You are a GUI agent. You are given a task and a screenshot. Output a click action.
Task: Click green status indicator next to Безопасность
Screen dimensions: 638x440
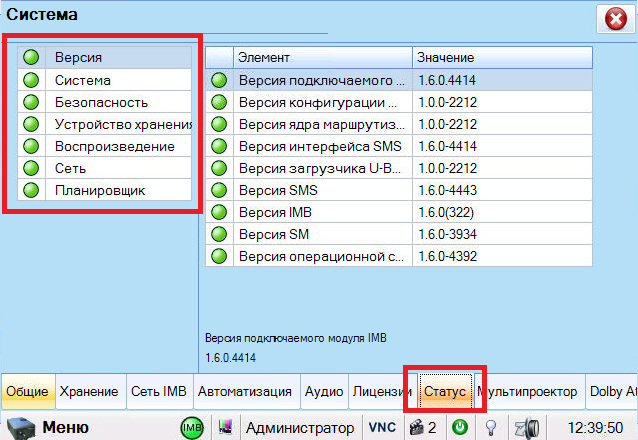tap(31, 102)
